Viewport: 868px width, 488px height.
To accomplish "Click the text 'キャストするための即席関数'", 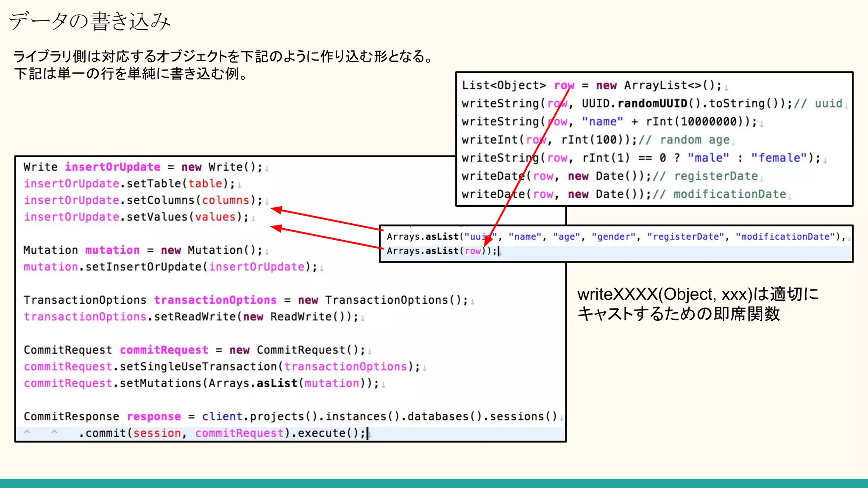I will (679, 314).
